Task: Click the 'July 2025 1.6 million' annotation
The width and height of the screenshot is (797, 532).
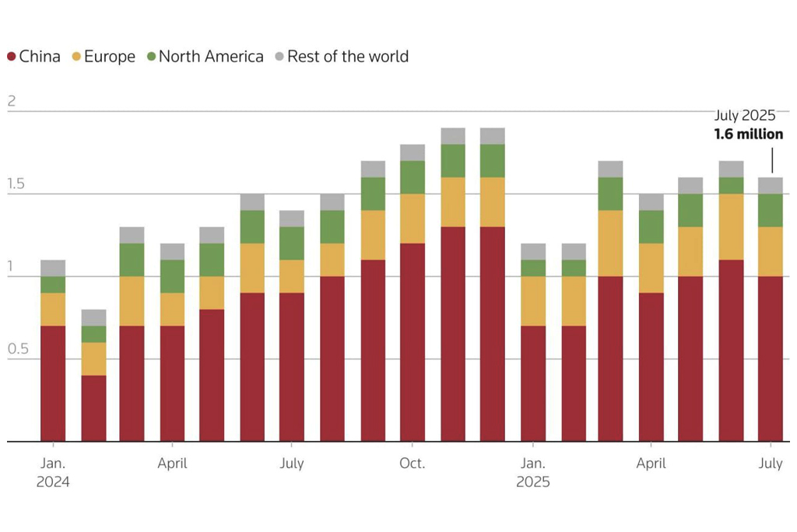Action: [748, 125]
